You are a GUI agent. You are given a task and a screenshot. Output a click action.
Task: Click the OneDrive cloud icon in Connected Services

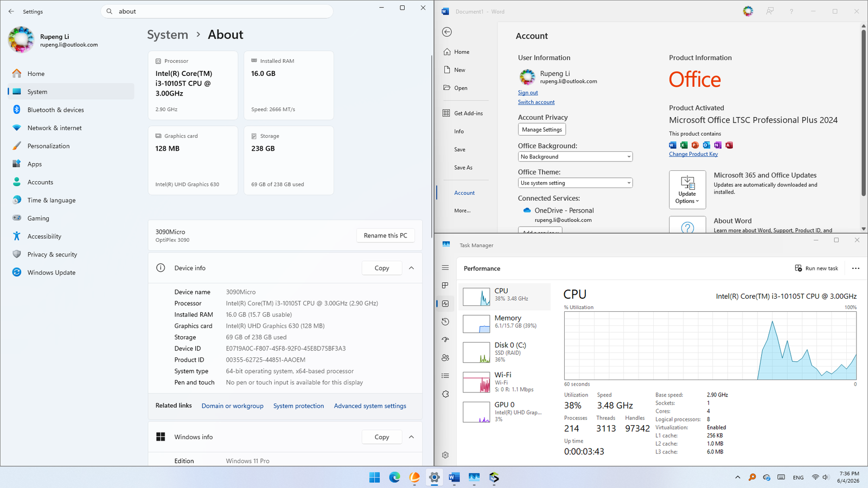(x=527, y=210)
